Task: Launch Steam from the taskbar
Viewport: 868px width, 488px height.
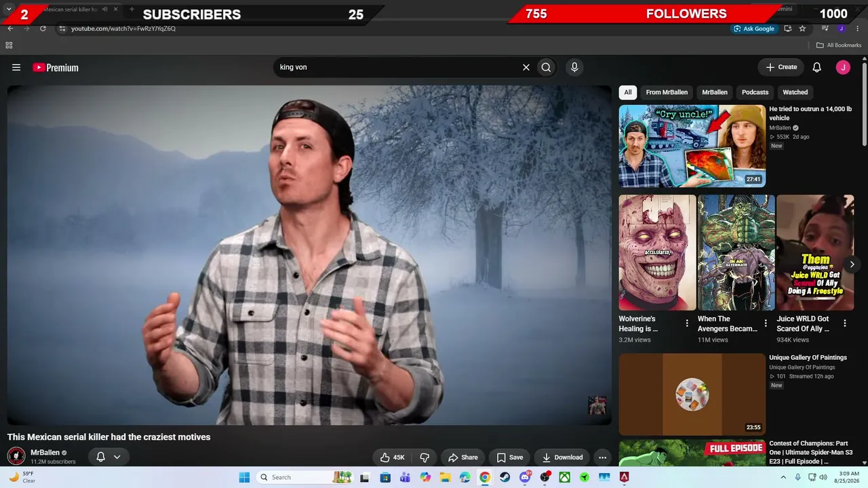Action: coord(505,477)
